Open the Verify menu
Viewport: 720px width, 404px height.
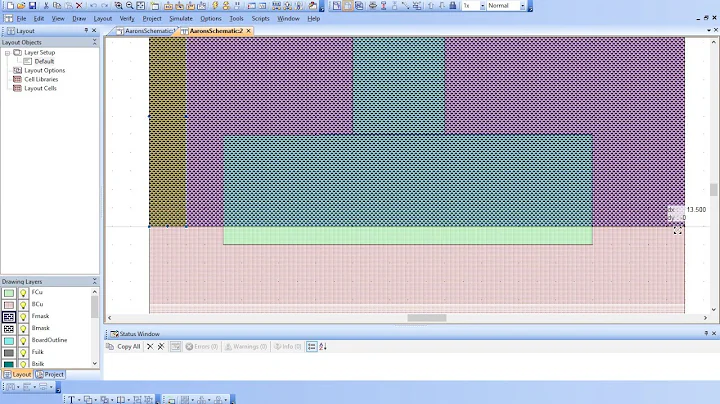point(127,19)
